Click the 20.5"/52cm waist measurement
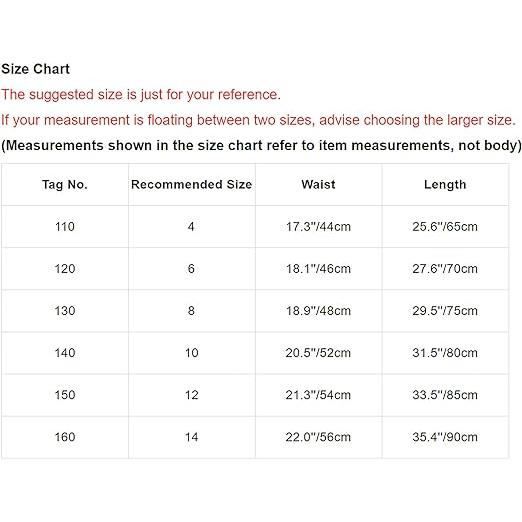 click(x=318, y=353)
